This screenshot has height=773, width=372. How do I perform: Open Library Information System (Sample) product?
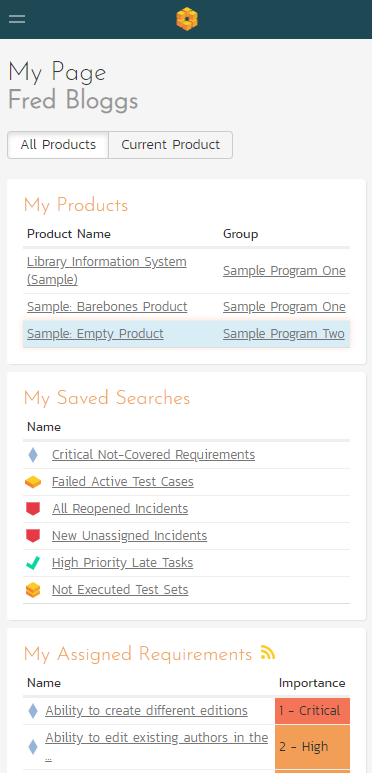point(107,270)
